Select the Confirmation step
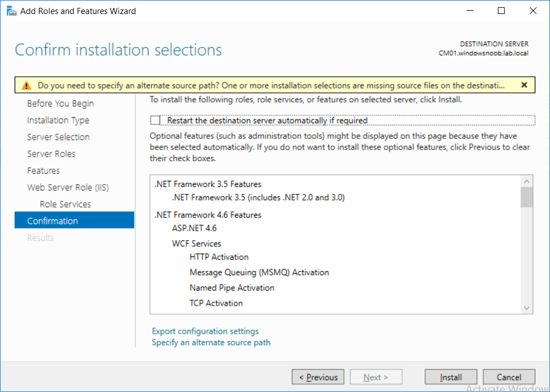Screen dimensions: 550x392 [x=74, y=220]
